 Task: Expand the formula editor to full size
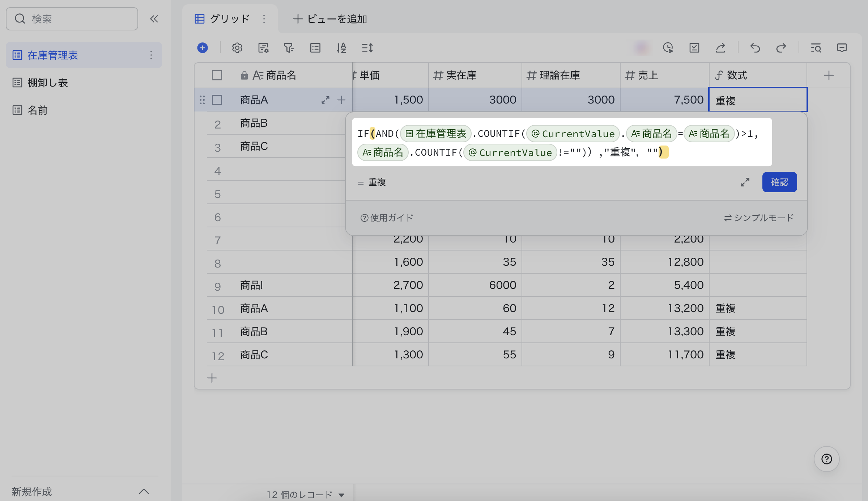pyautogui.click(x=745, y=182)
